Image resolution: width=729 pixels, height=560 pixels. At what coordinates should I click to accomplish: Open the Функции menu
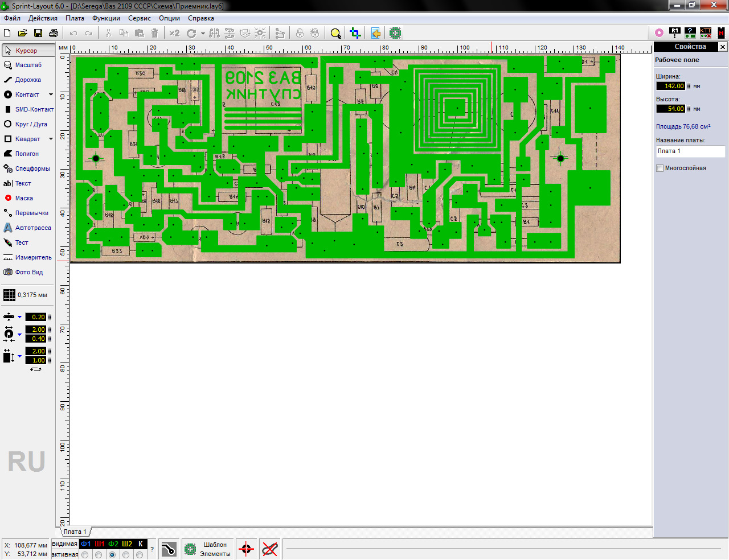(106, 18)
